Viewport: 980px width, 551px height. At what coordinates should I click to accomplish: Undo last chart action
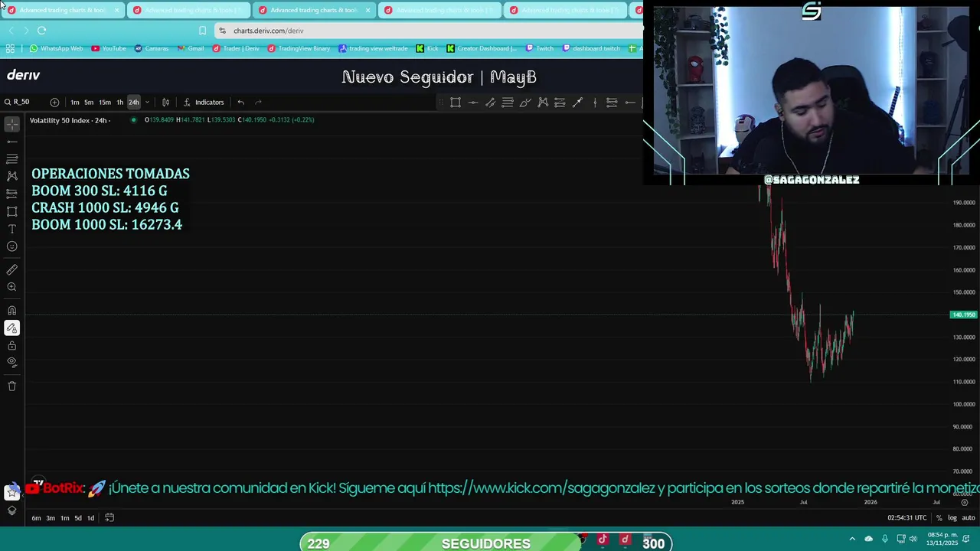click(x=240, y=102)
